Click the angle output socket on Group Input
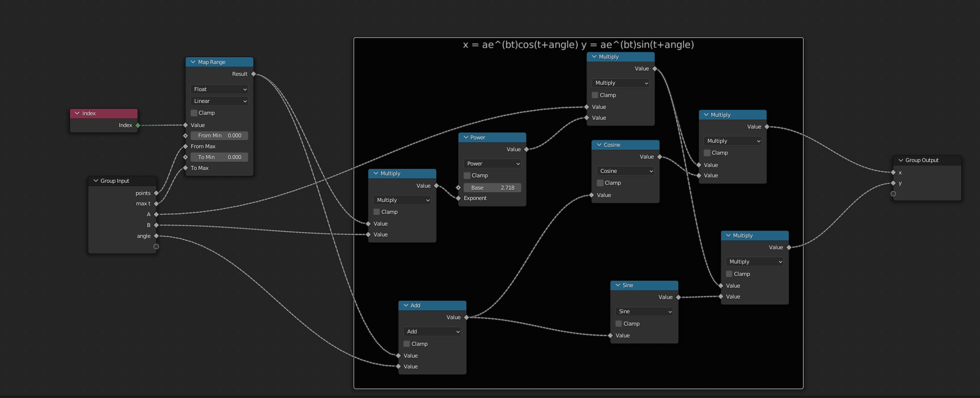The height and width of the screenshot is (398, 980). (156, 236)
